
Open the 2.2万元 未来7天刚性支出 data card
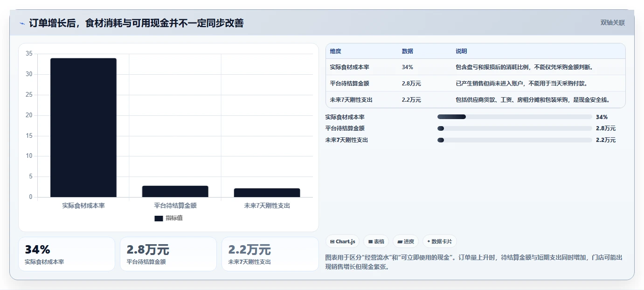point(270,254)
